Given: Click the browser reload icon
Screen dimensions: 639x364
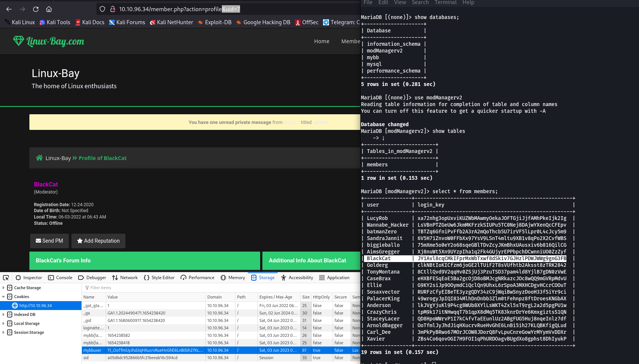Looking at the screenshot, I should pyautogui.click(x=36, y=9).
